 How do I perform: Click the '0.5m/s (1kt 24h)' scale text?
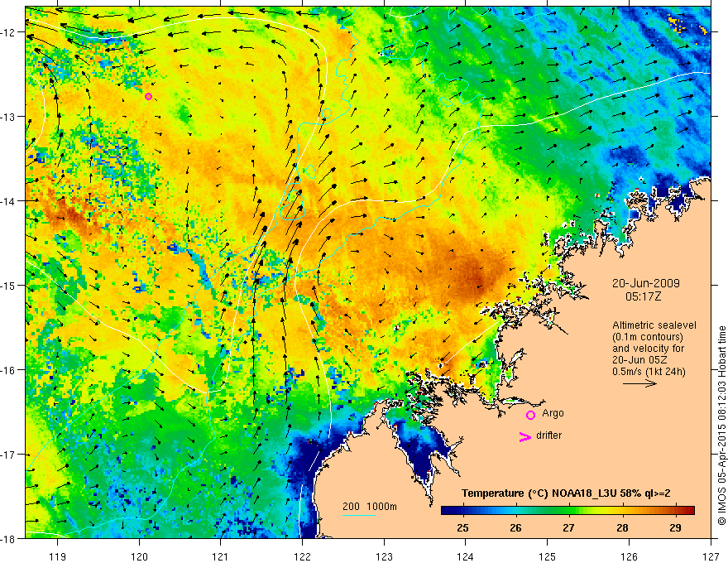point(649,372)
